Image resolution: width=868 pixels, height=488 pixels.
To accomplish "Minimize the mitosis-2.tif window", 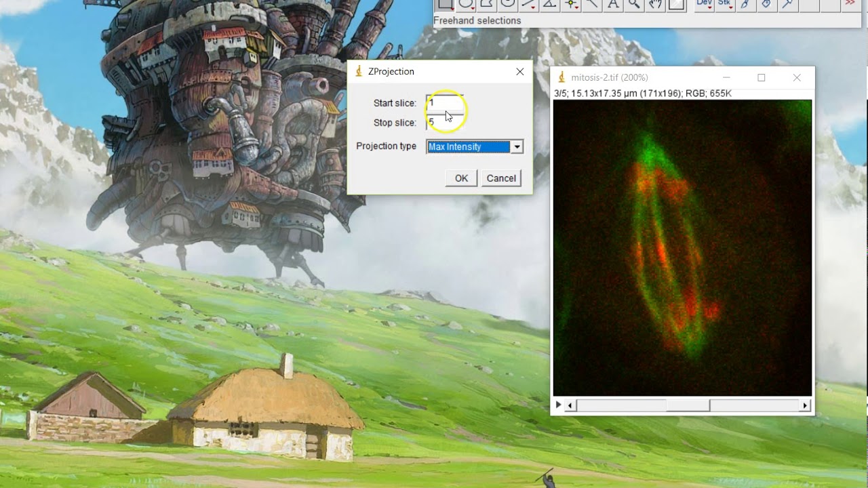I will click(727, 78).
